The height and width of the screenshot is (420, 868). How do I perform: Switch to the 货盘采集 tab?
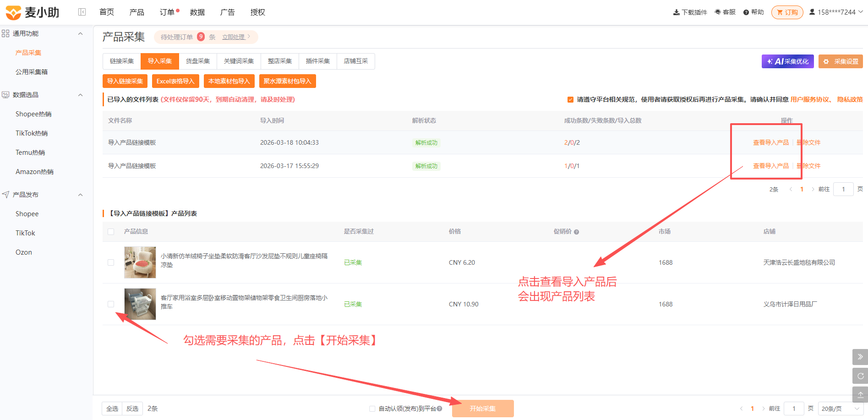[198, 61]
